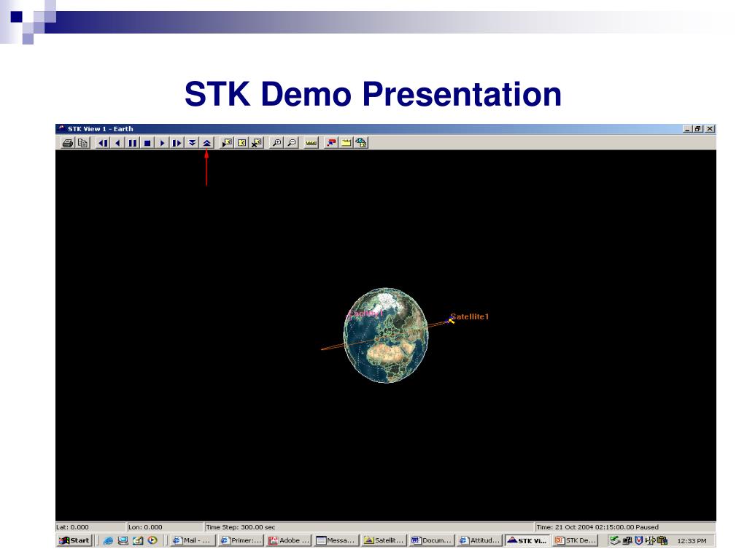747x560 pixels.
Task: Select the yellow ruler measure tool
Action: pyautogui.click(x=311, y=143)
